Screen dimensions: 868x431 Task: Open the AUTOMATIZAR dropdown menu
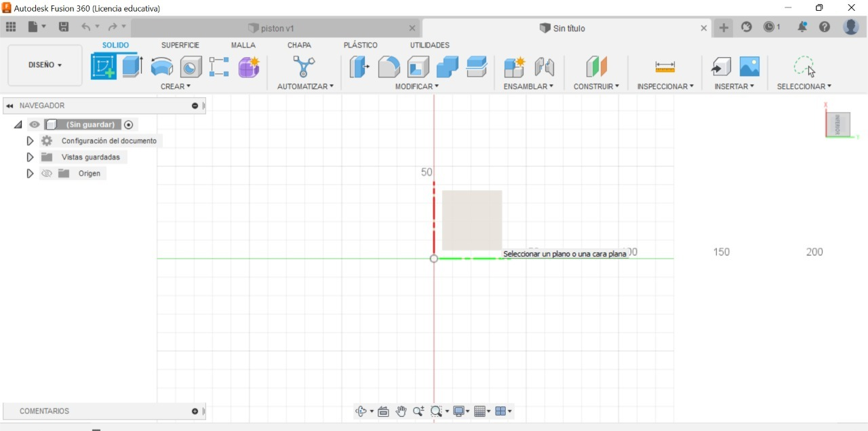coord(305,86)
